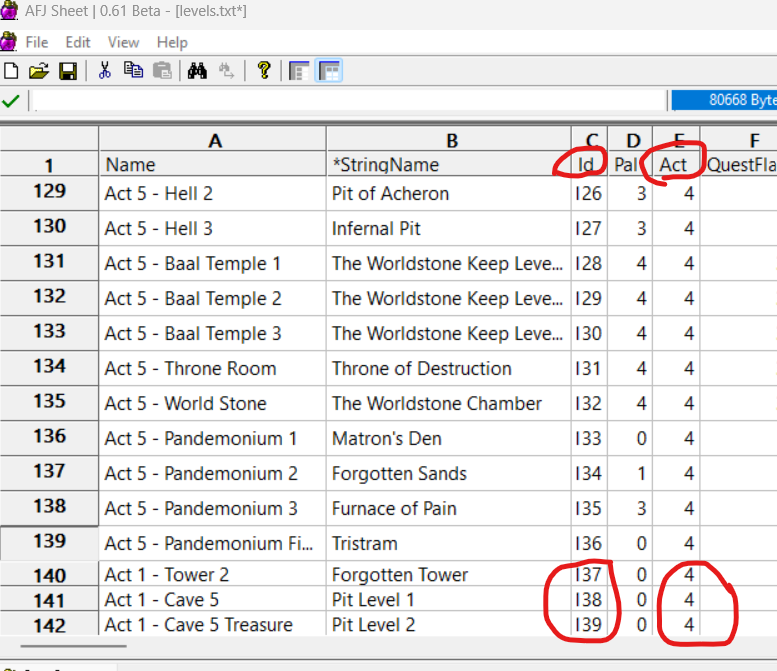Open the Help menu

point(172,43)
